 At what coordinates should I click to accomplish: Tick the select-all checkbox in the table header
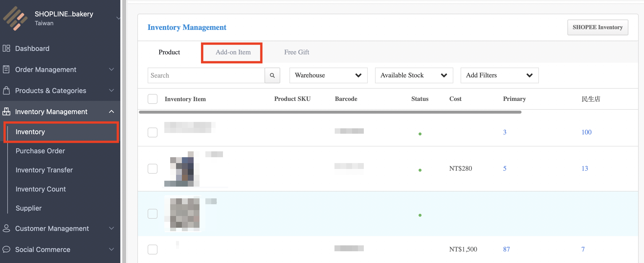coord(153,99)
